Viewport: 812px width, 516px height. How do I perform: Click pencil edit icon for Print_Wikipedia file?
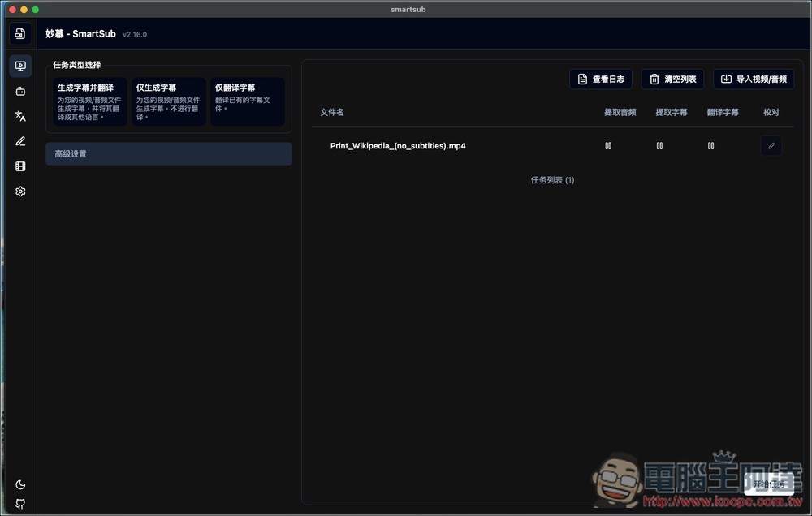(771, 146)
